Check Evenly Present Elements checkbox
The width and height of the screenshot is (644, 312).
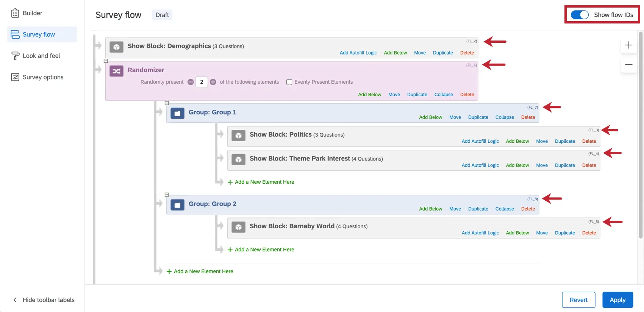289,82
